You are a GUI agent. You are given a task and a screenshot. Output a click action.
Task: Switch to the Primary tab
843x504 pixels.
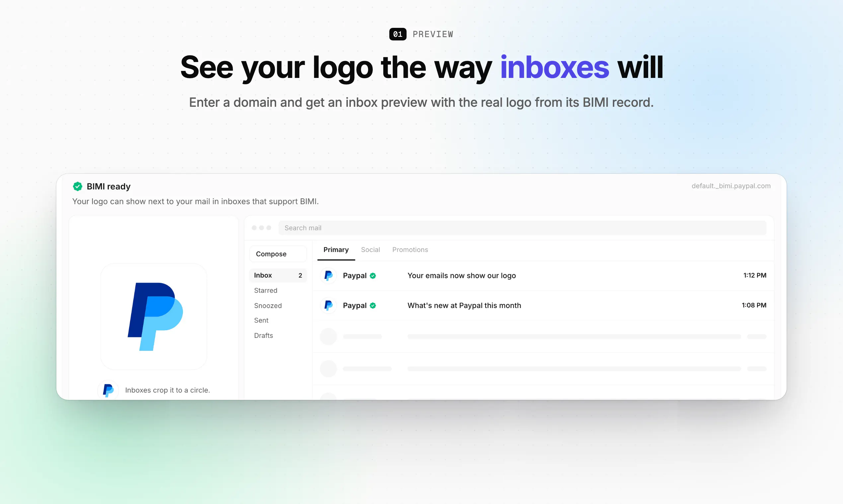tap(336, 250)
